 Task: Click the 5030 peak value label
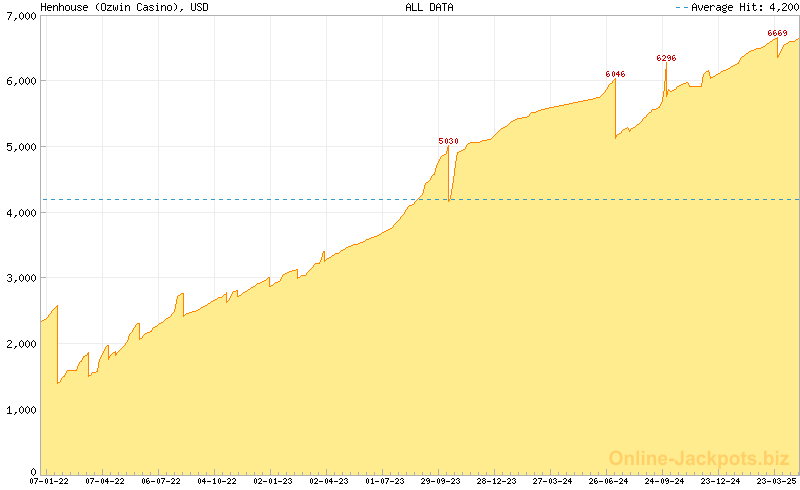(448, 141)
